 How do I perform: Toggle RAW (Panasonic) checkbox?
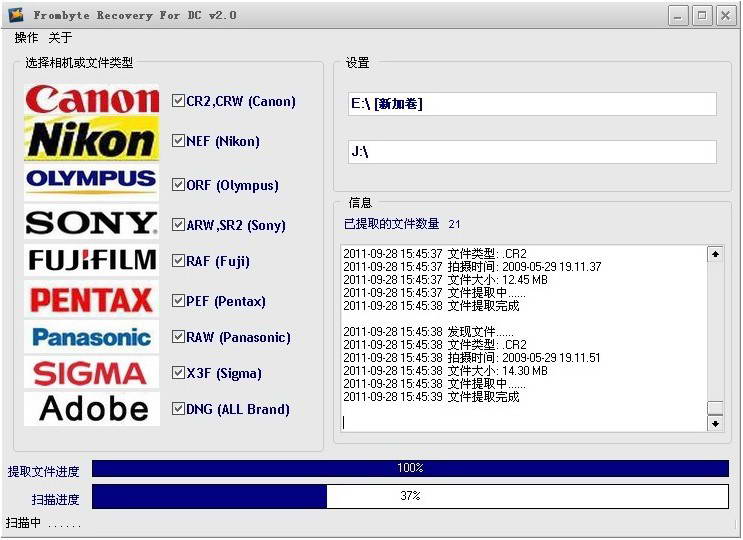(x=178, y=337)
